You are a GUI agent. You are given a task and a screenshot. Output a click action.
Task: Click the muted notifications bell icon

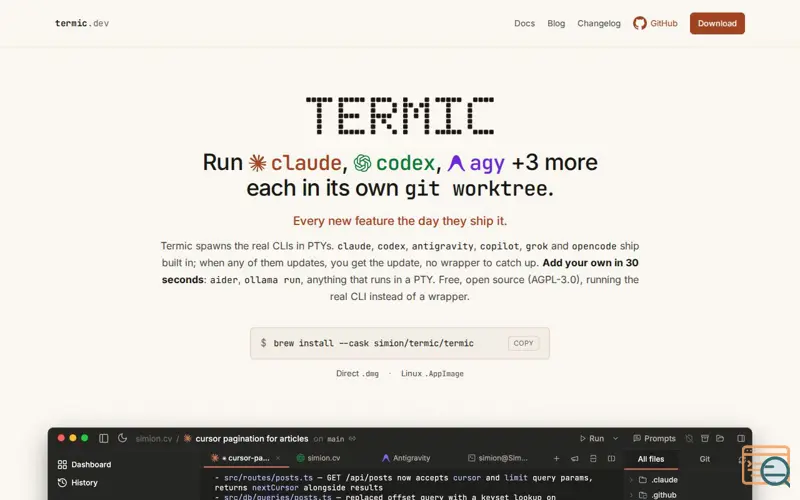pos(689,439)
